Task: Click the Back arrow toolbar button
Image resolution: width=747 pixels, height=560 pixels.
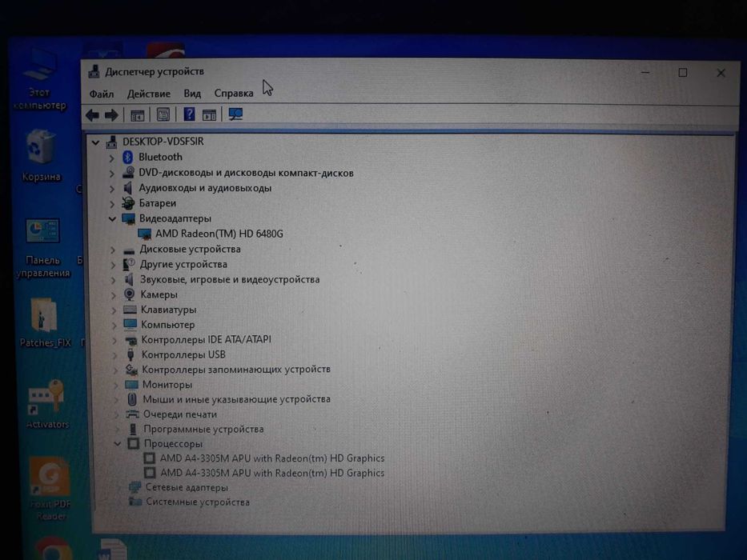Action: 92,114
